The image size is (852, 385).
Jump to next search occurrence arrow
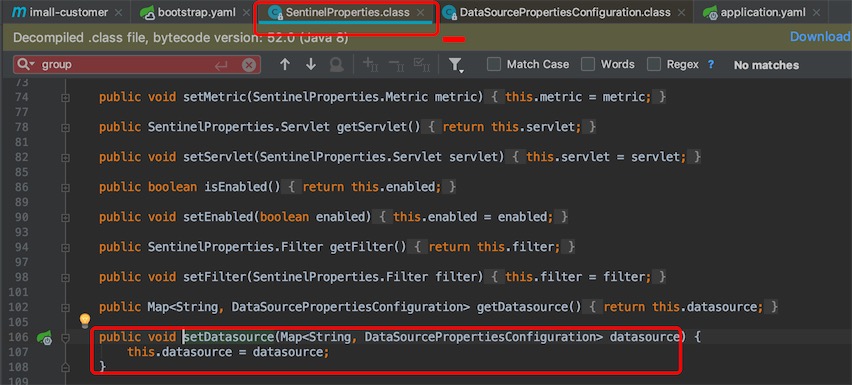click(311, 65)
